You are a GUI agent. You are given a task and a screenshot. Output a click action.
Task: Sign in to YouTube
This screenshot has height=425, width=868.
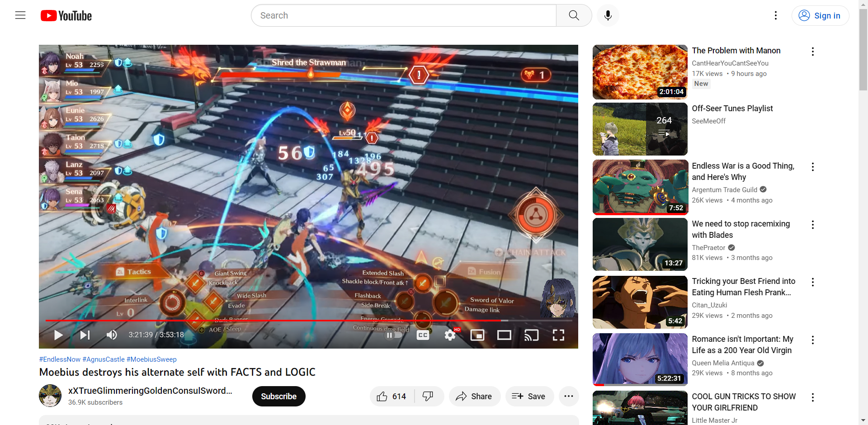click(820, 15)
